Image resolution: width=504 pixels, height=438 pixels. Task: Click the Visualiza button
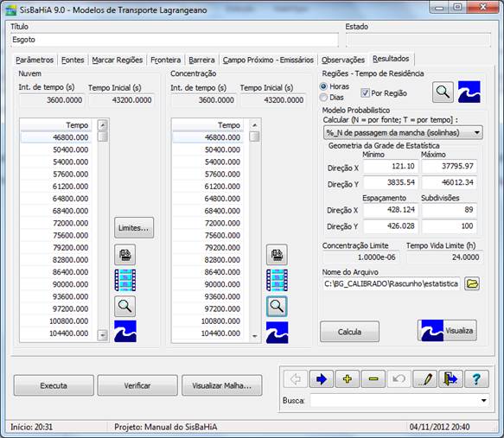coord(447,330)
